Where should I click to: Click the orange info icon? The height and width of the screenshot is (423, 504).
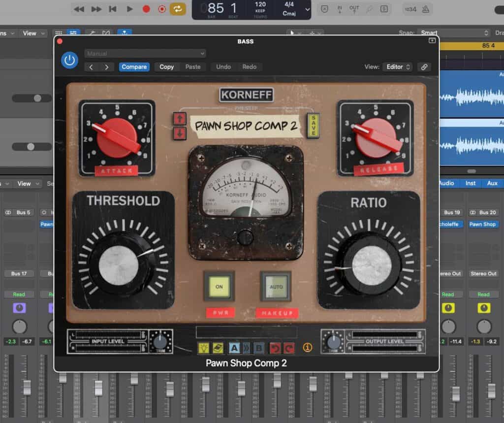(x=308, y=347)
